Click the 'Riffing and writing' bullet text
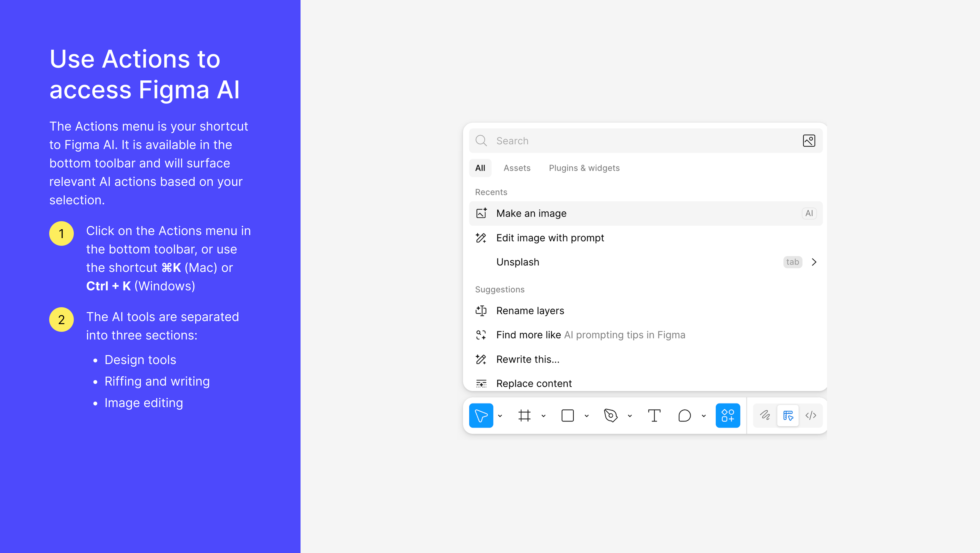 pos(157,381)
